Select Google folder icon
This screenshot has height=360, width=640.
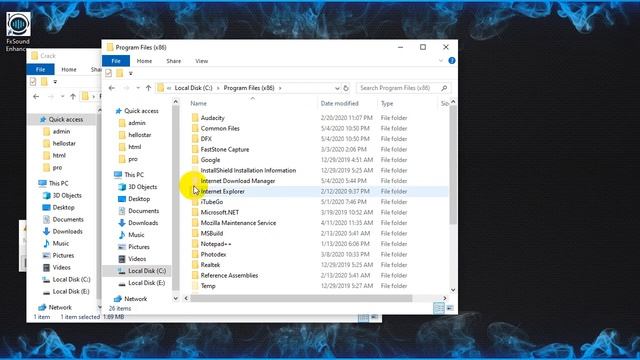[195, 160]
